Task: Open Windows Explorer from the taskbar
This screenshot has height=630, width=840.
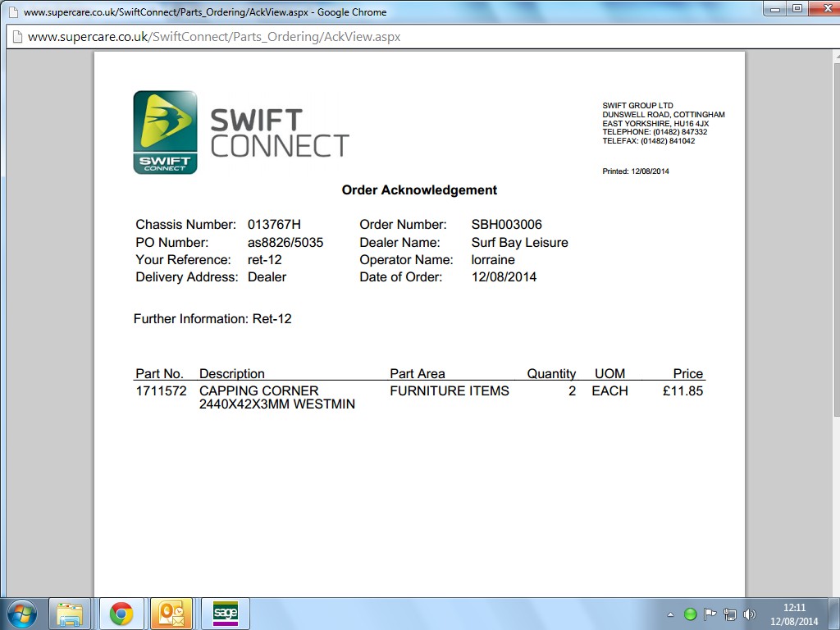Action: coord(70,614)
